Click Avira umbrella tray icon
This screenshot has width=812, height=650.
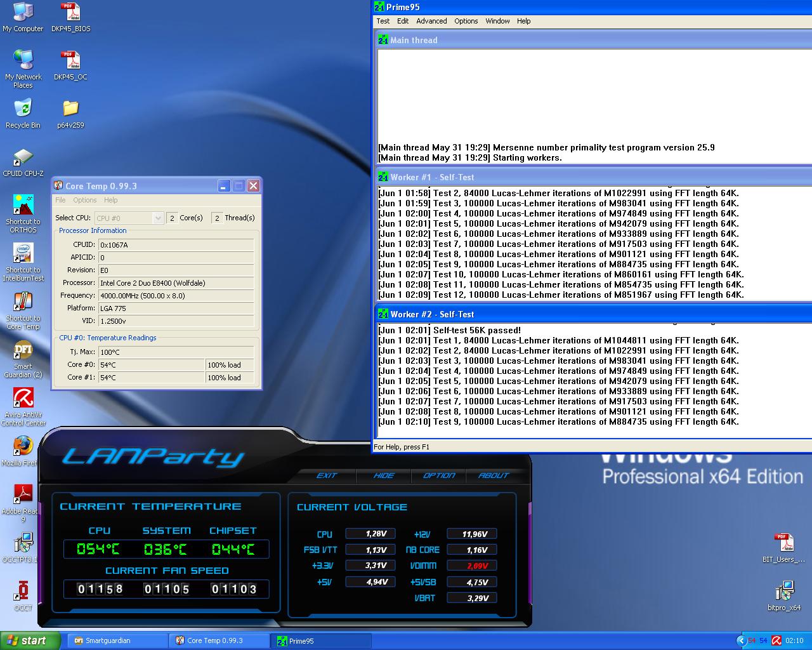pos(776,640)
